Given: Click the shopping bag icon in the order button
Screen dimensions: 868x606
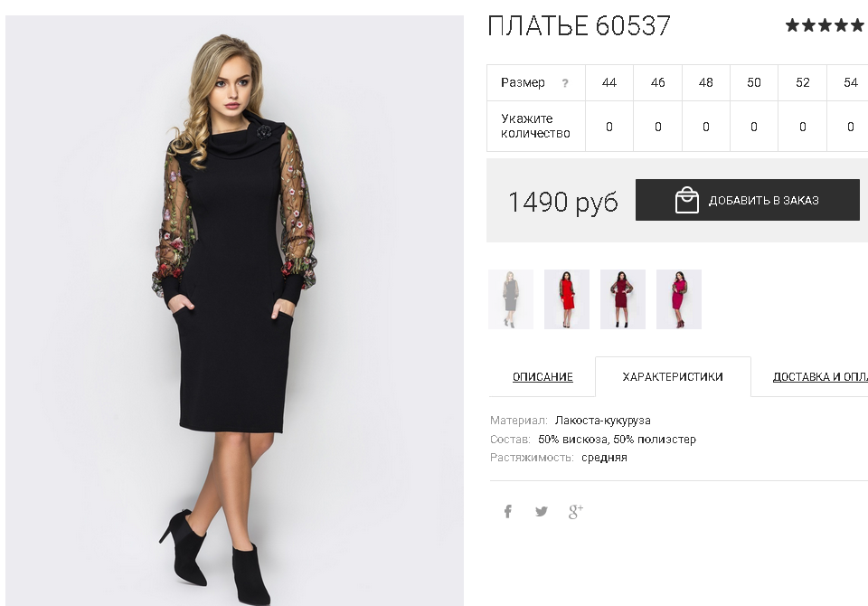Looking at the screenshot, I should tap(686, 199).
